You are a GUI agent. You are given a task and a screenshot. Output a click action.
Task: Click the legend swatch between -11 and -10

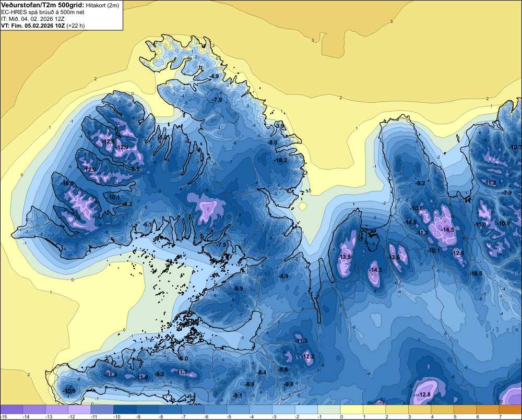[102, 410]
